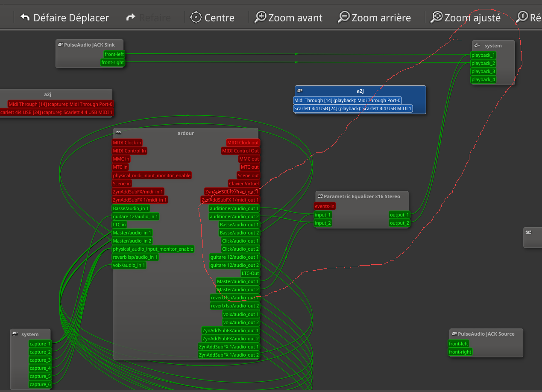Select Equalizer events-in port

(x=325, y=206)
